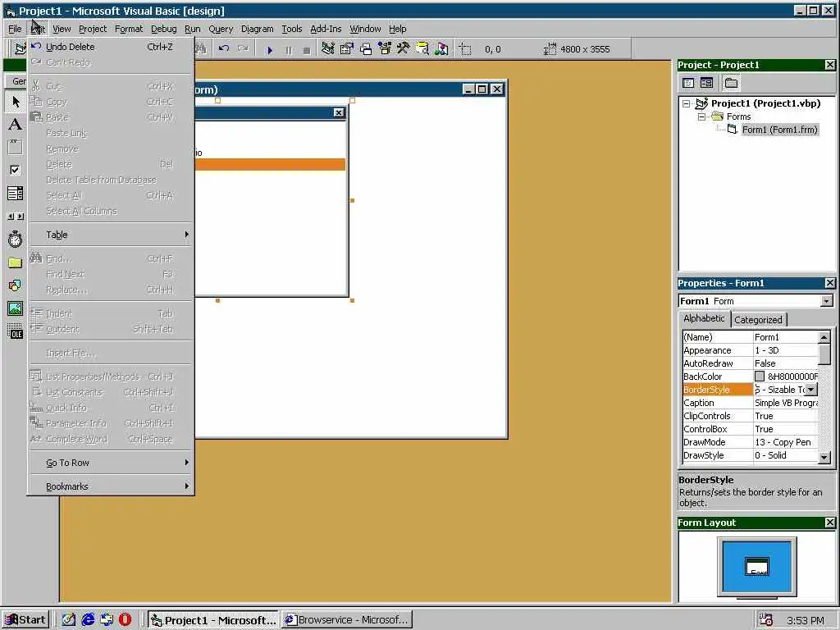Select the CheckBox control tool
Viewport: 840px width, 630px height.
point(15,170)
